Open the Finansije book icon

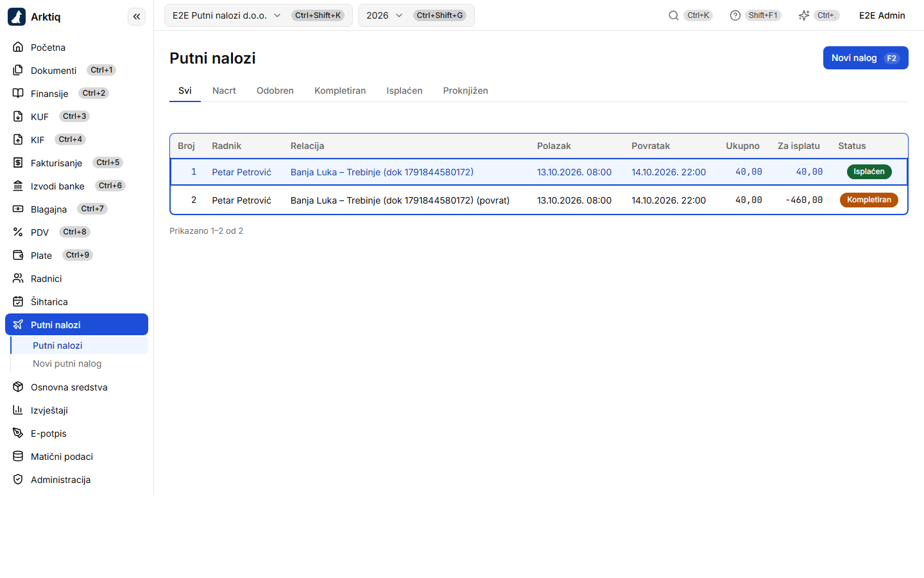(x=18, y=94)
